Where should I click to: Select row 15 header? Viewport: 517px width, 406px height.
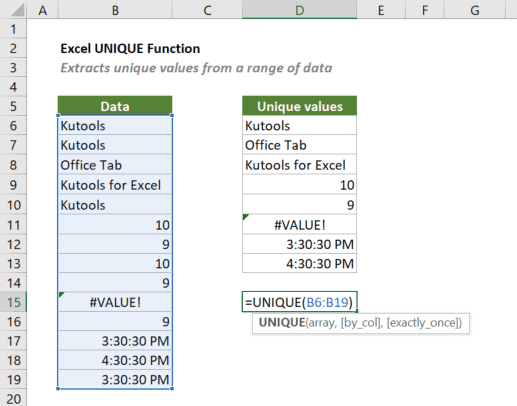[x=13, y=302]
